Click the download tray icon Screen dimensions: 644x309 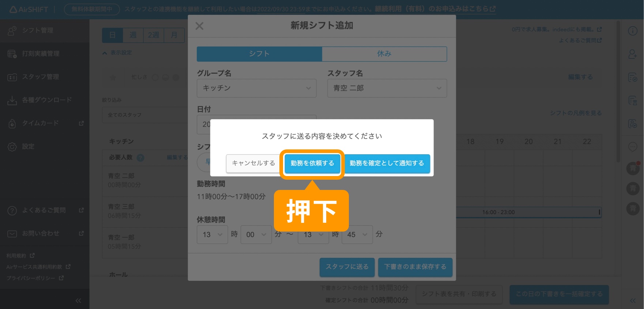click(x=12, y=100)
